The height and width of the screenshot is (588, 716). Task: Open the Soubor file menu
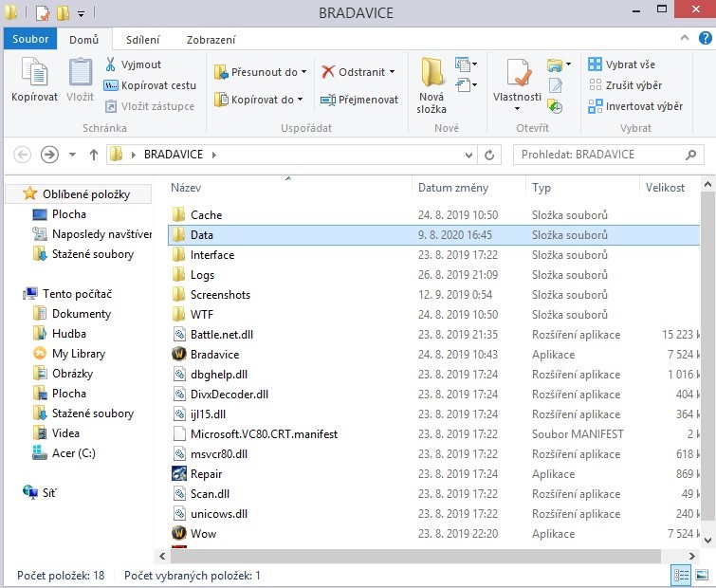30,39
